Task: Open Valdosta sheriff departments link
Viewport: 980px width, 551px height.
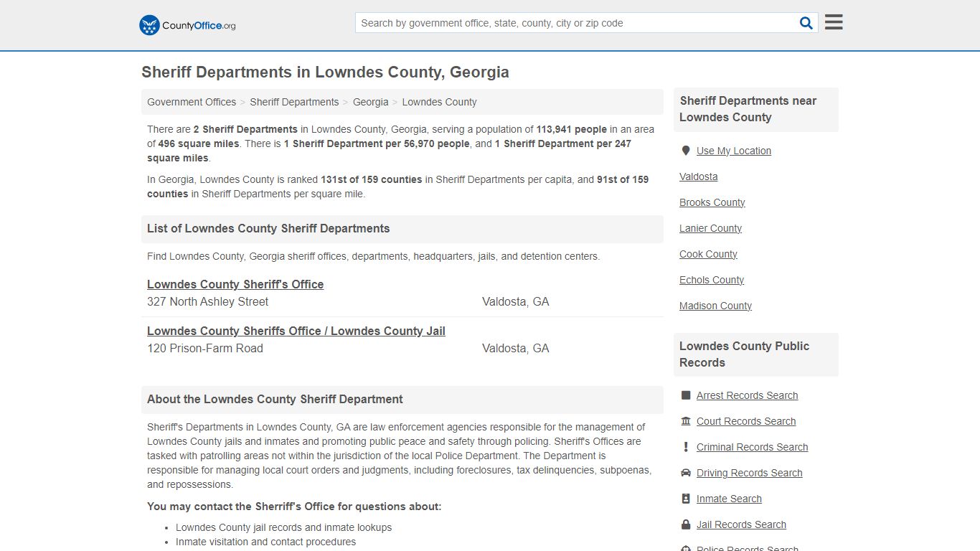Action: click(699, 176)
